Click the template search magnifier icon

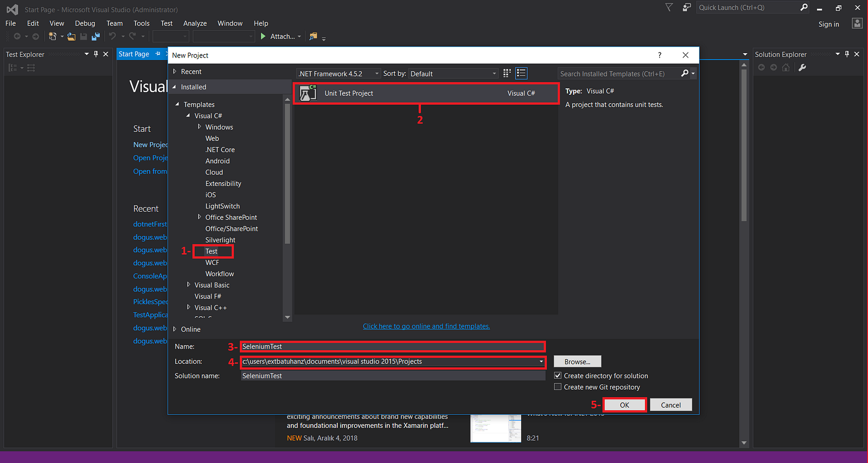685,73
